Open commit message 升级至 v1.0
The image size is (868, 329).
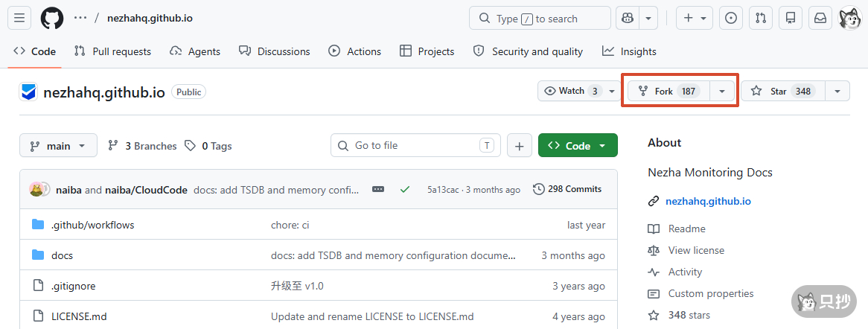click(x=297, y=286)
